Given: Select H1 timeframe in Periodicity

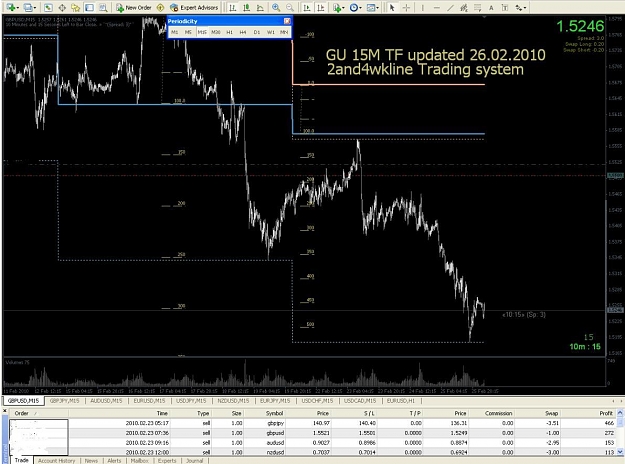Looking at the screenshot, I should point(230,32).
